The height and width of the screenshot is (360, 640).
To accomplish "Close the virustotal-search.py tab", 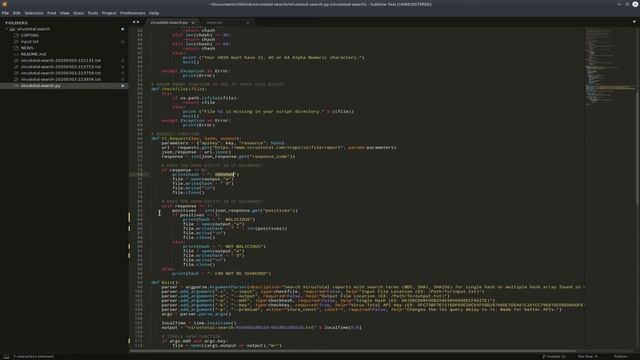I will point(193,23).
